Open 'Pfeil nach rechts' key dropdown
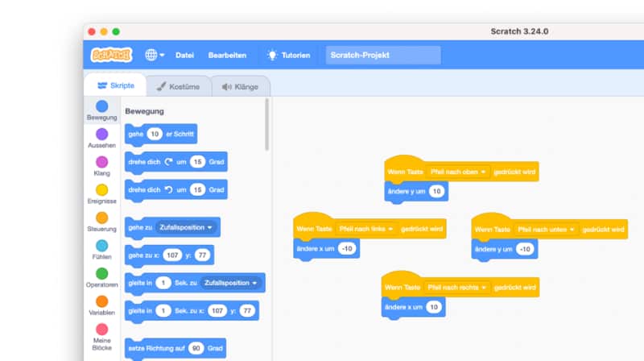Viewport: 644px width, 361px height. tap(456, 288)
